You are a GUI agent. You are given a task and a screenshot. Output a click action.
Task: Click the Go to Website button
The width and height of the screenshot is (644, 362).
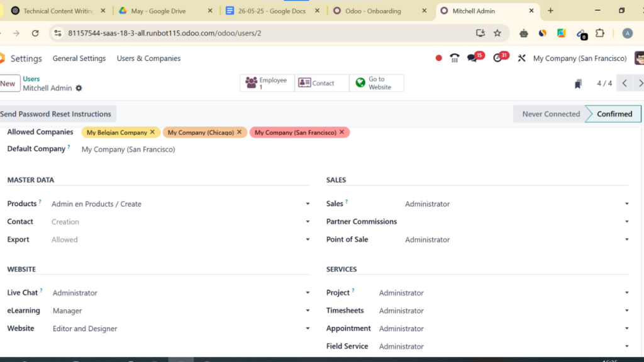click(377, 83)
